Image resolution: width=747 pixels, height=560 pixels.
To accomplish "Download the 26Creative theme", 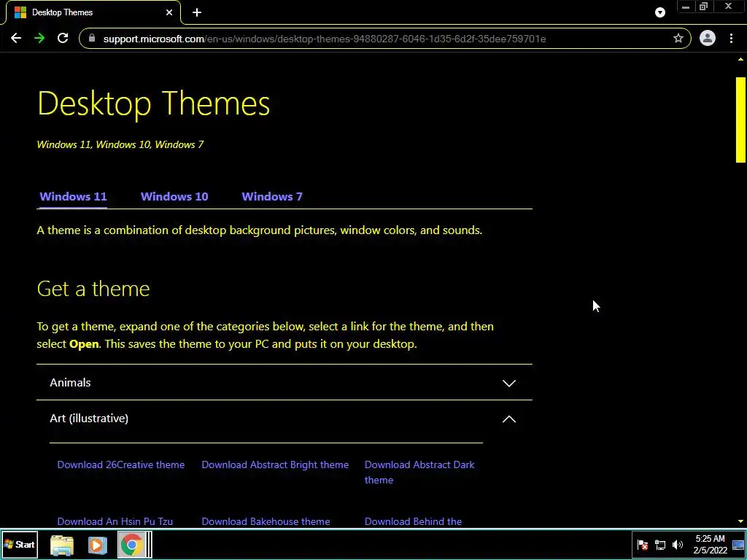I will pyautogui.click(x=120, y=464).
